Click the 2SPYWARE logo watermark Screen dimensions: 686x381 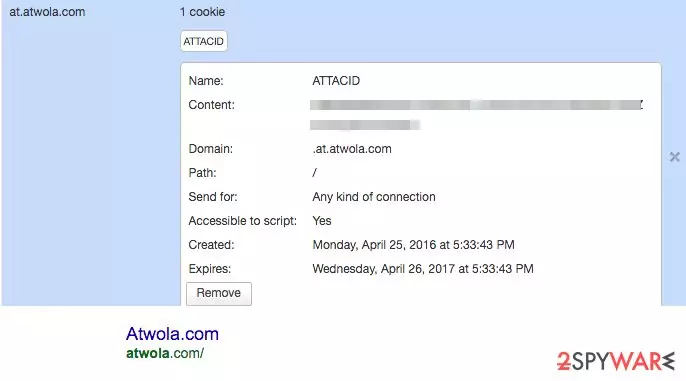point(616,361)
